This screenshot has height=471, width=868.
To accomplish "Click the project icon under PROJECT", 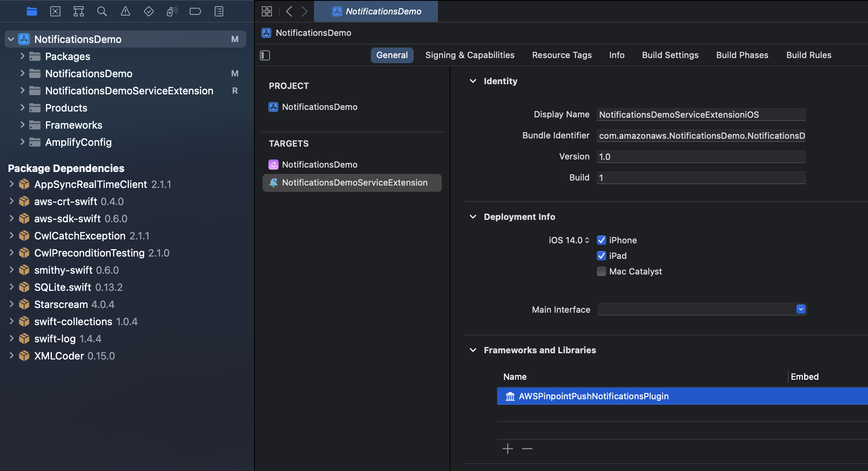I will [x=273, y=107].
